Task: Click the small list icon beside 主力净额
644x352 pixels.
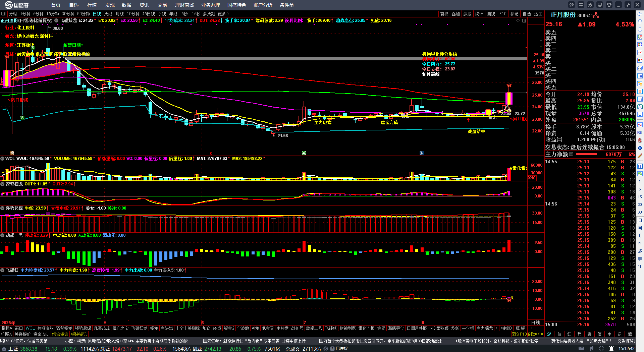Action: click(x=571, y=154)
